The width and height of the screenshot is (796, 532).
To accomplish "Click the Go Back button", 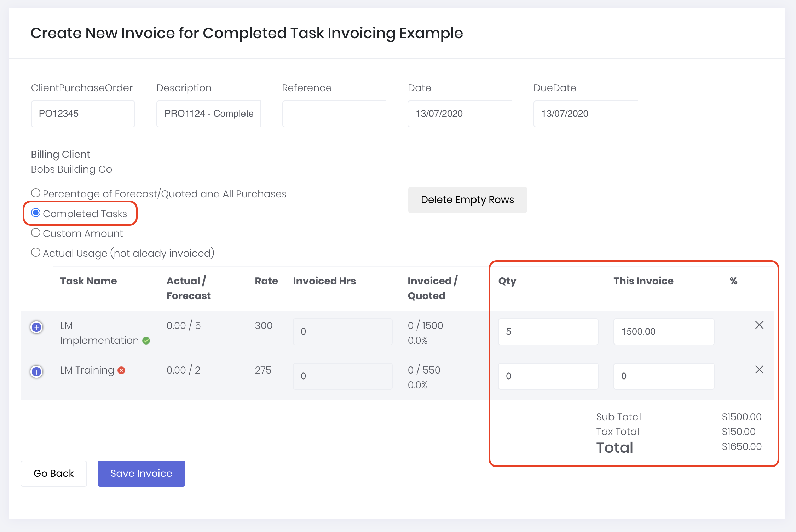I will pyautogui.click(x=54, y=473).
